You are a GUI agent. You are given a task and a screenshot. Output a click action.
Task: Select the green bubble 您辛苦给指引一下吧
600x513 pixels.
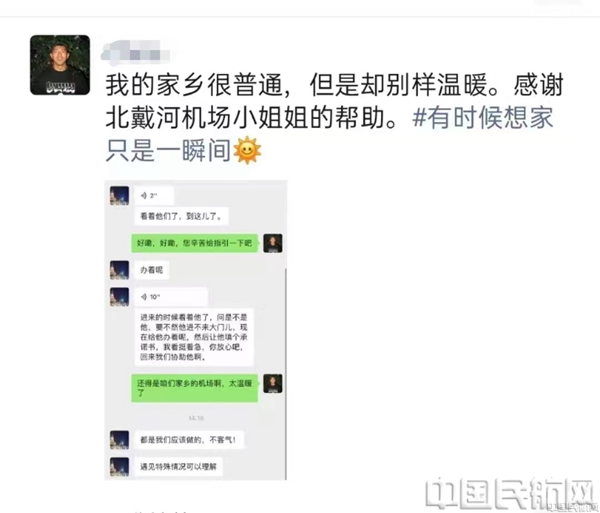pyautogui.click(x=195, y=243)
